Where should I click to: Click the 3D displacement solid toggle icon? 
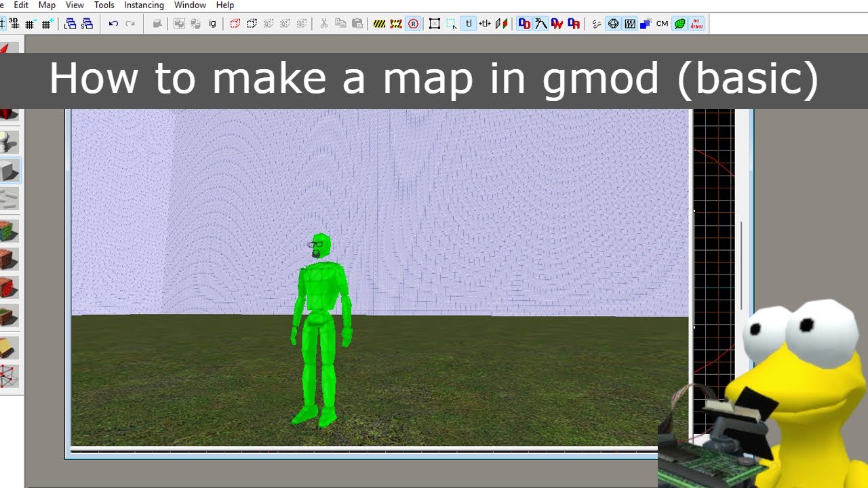(540, 24)
